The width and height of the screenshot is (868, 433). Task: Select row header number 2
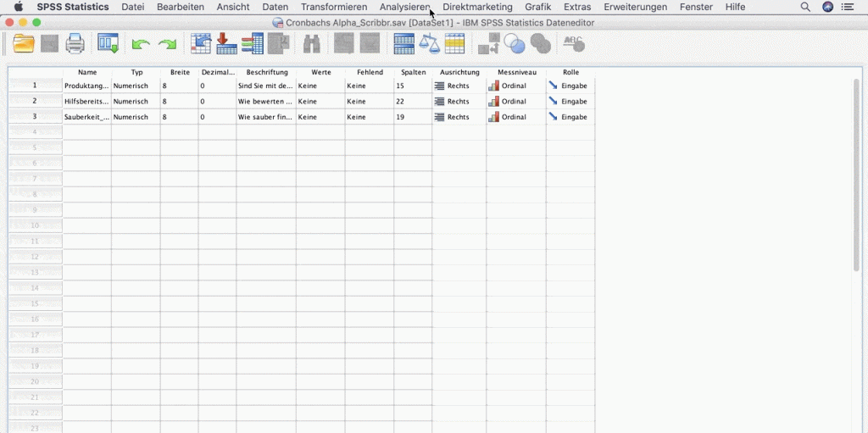[x=36, y=102]
